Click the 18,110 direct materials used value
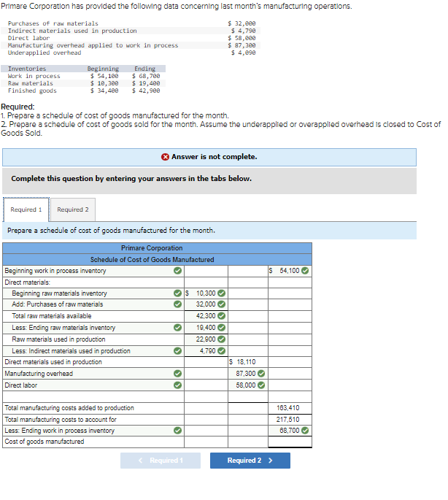 246,362
